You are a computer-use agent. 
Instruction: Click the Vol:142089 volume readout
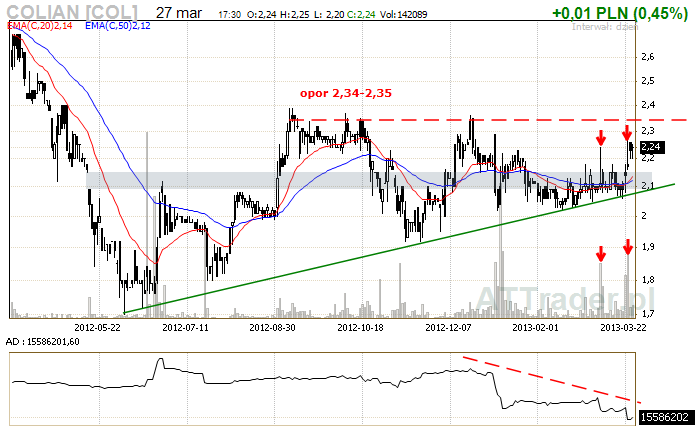(x=404, y=15)
